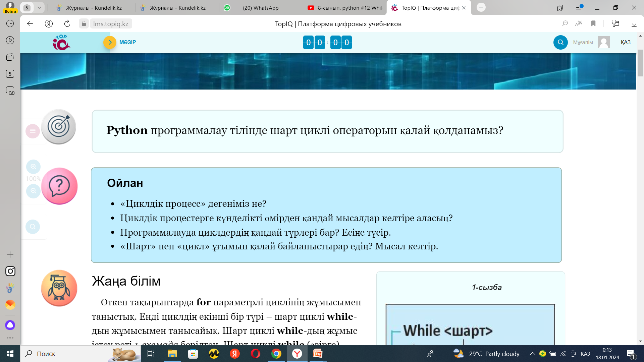Click the Мұғалім profile avatar

[x=603, y=43]
